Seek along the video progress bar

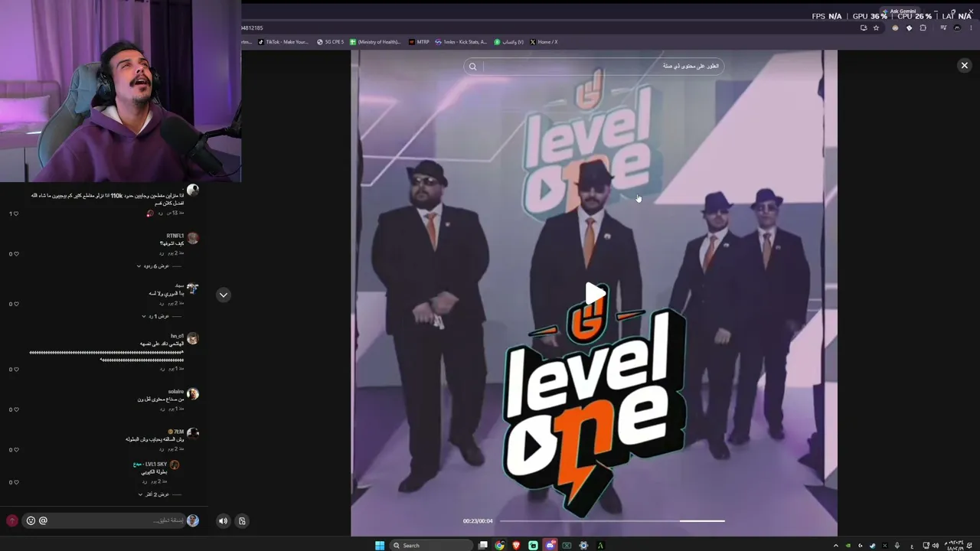click(x=612, y=521)
